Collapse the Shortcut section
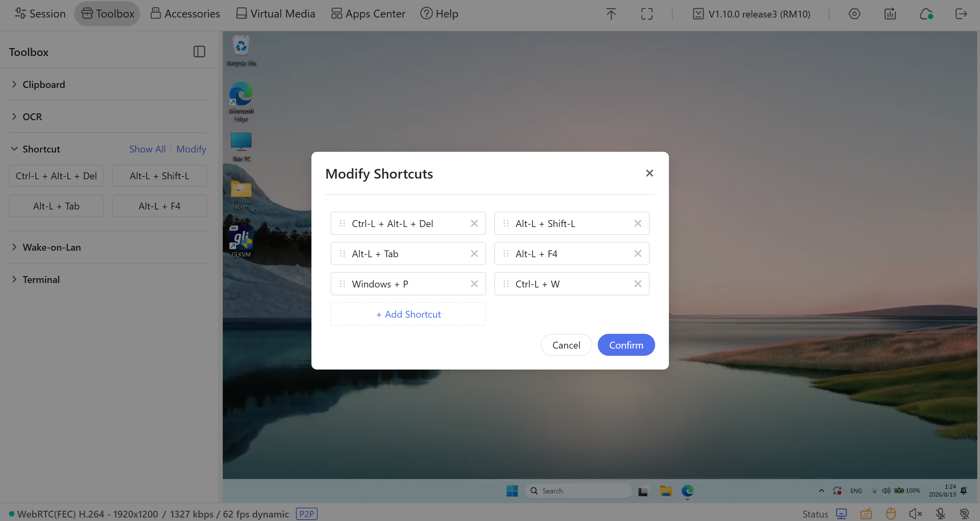 36,149
